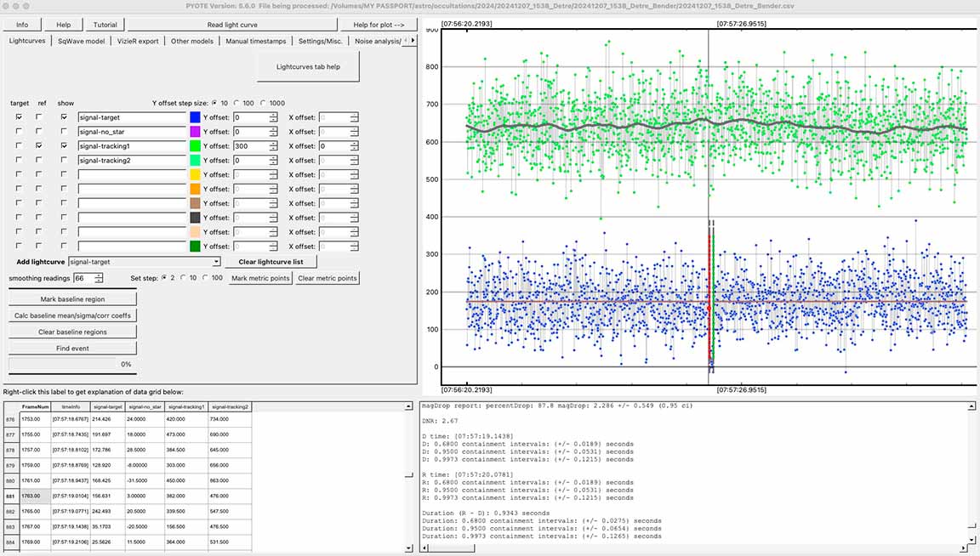This screenshot has height=556, width=980.
Task: Pick the orange color swatch
Action: (195, 190)
